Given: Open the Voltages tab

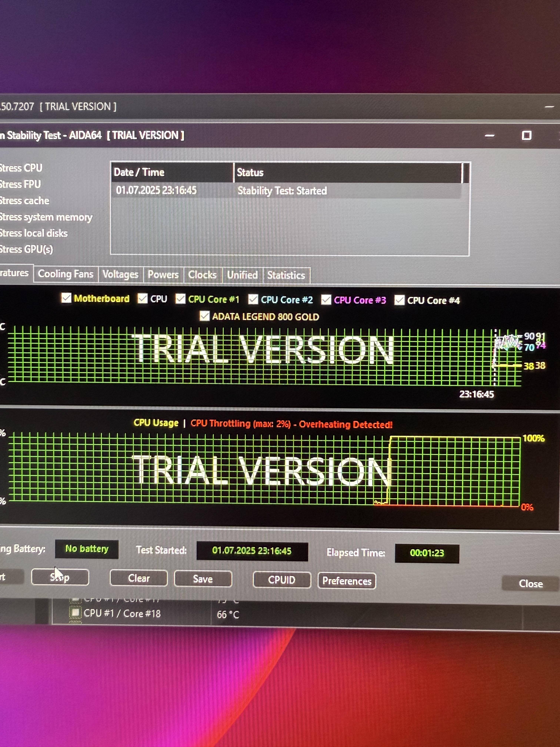Looking at the screenshot, I should pos(121,274).
